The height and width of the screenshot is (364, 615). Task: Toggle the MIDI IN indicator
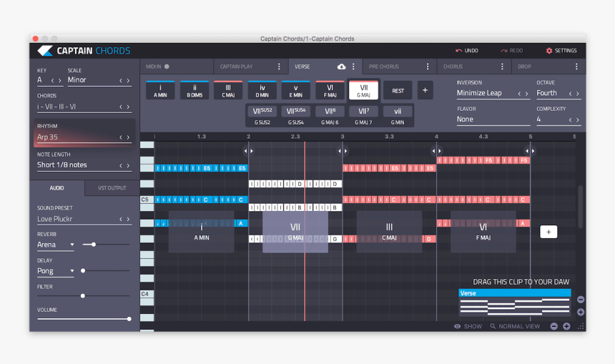(167, 67)
